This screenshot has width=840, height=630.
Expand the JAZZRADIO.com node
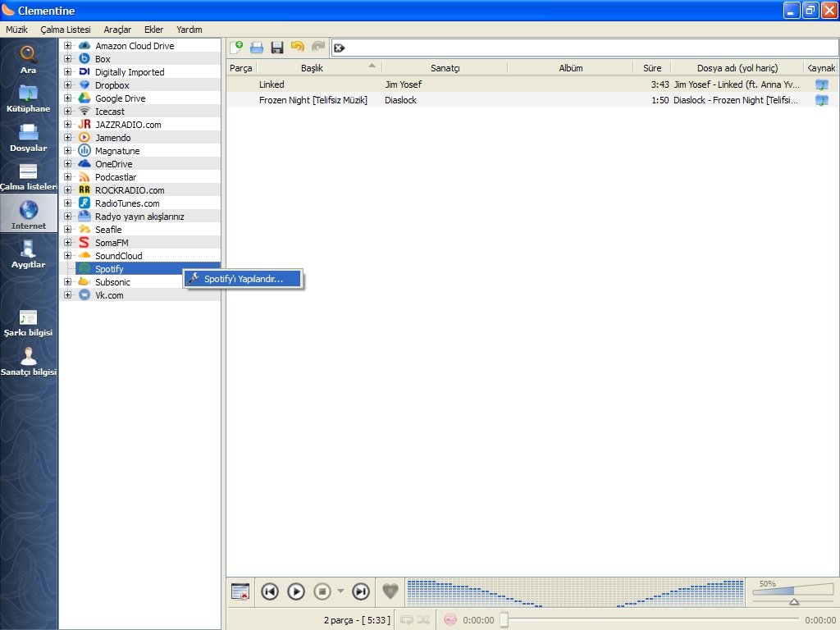67,125
